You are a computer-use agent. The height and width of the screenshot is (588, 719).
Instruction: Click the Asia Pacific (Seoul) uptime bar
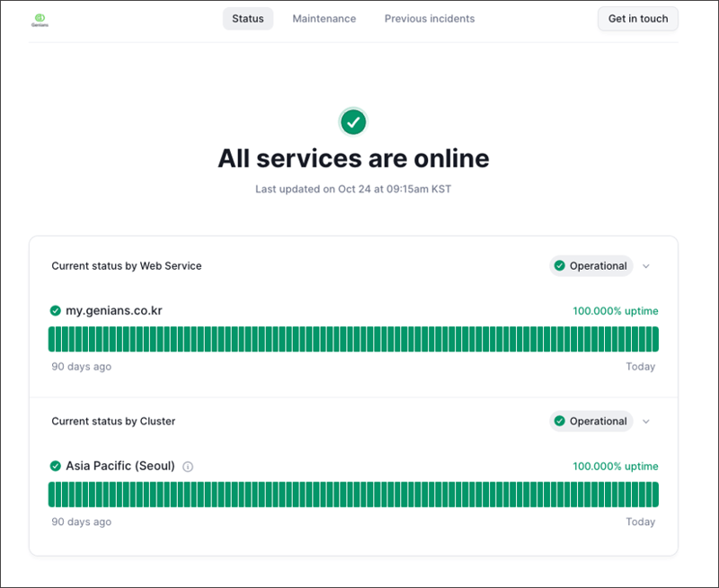click(353, 494)
